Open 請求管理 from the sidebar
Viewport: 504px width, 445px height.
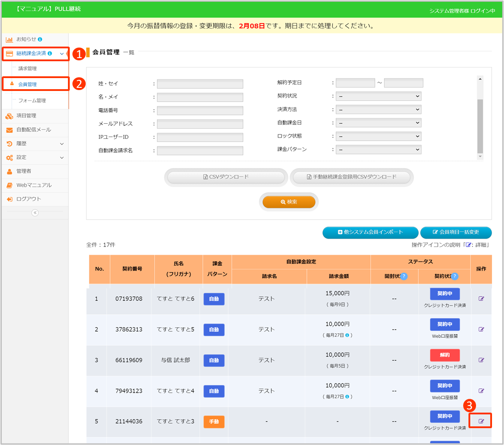[28, 69]
